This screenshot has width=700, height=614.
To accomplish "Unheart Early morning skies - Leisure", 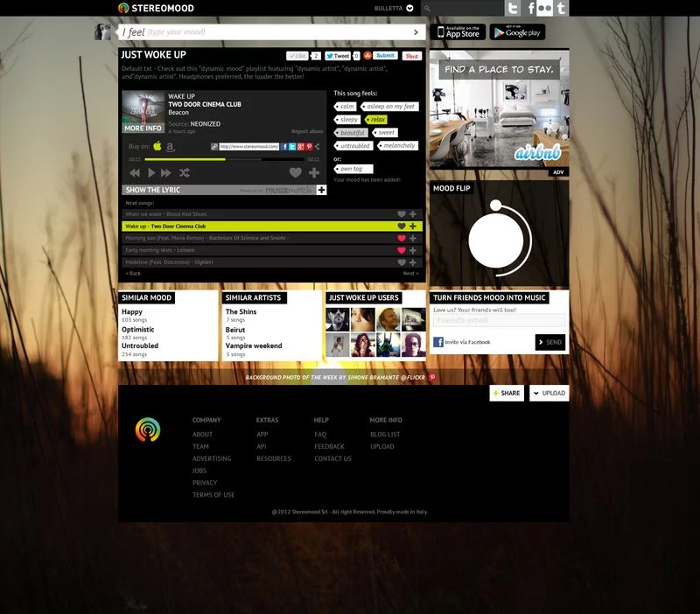I will 402,250.
